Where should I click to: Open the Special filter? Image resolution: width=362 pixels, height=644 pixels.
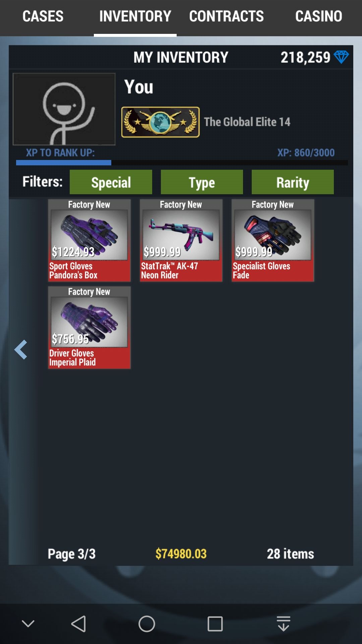pos(111,182)
